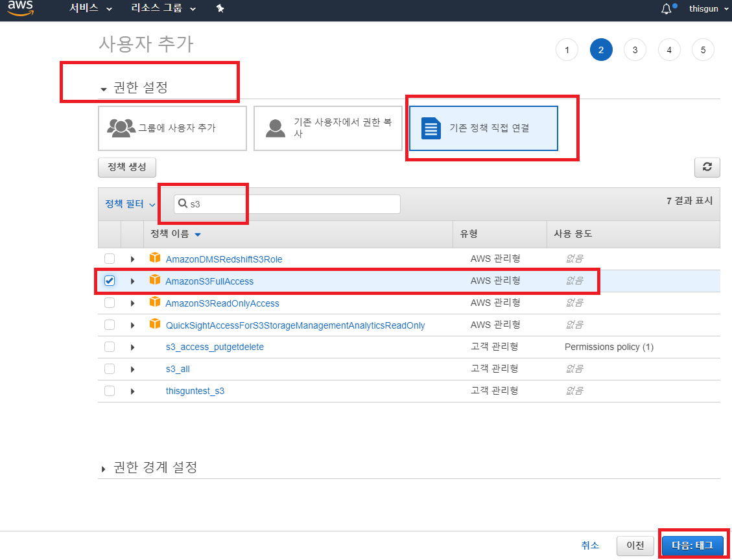Select the copy permissions person icon card
732x560 pixels.
pyautogui.click(x=276, y=128)
